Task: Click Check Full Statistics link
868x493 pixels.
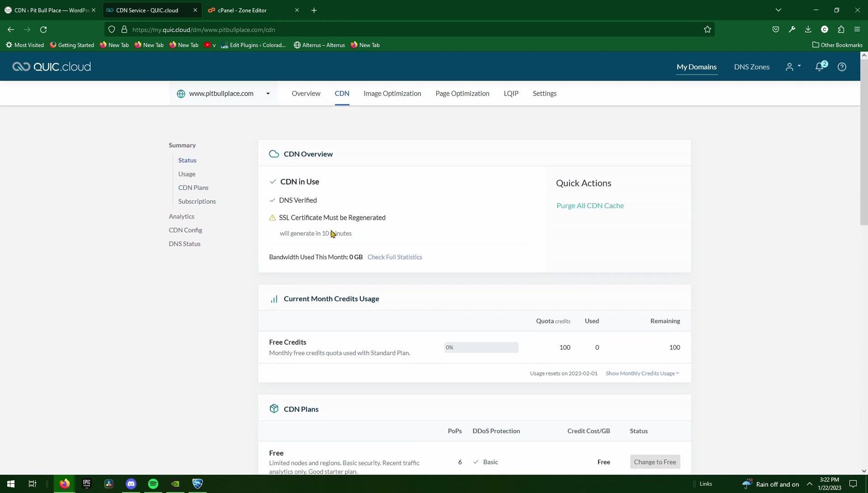Action: click(395, 257)
